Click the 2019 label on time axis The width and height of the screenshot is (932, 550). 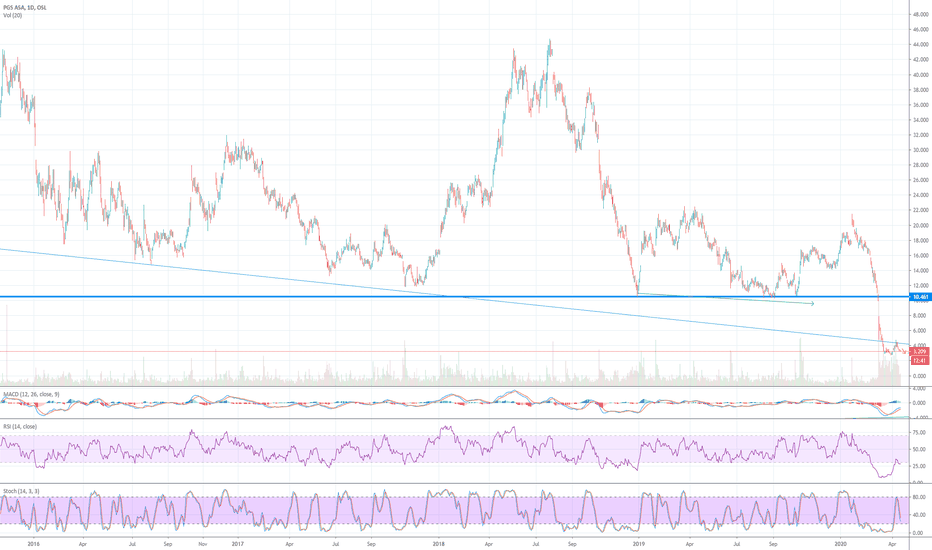639,543
